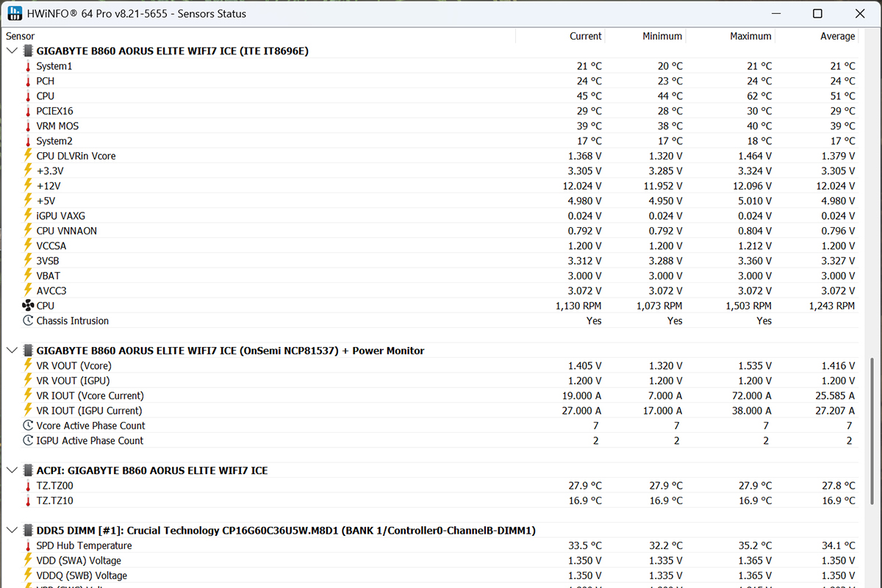Click the 12.024 V current +12V value
Screen dimensions: 882x588
[582, 186]
